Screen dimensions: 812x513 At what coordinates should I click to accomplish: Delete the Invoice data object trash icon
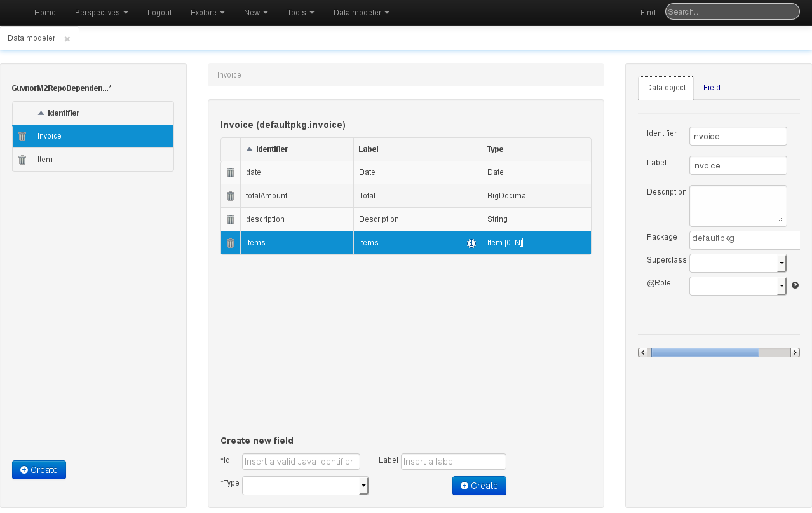pyautogui.click(x=22, y=136)
